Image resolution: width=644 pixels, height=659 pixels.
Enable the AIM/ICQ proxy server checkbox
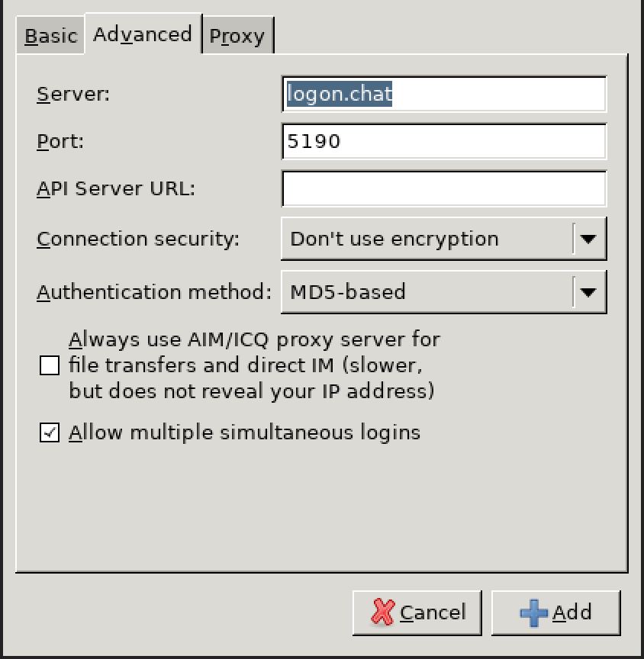click(x=50, y=365)
